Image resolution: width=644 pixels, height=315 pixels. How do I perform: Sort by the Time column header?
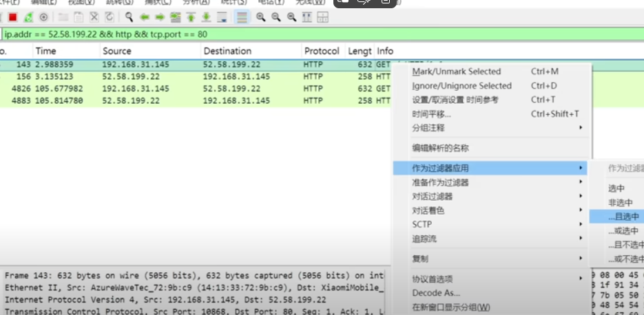46,51
